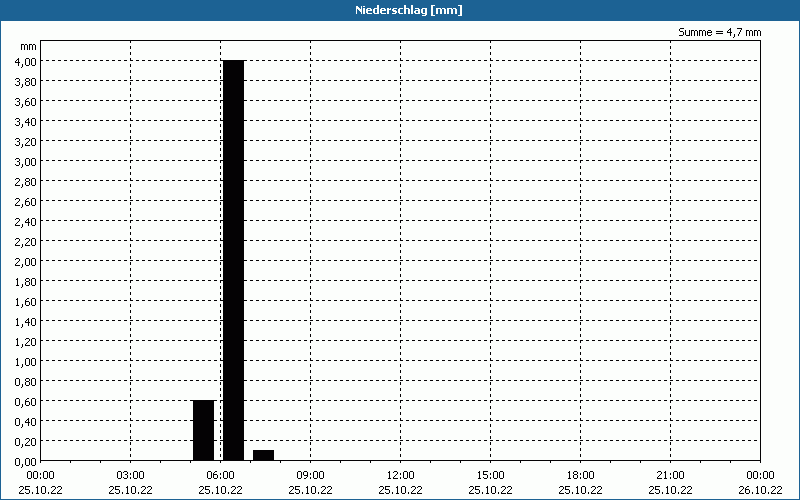Screen dimensions: 800x500
Task: Click the '09:00' time label on x-axis
Action: coord(310,476)
